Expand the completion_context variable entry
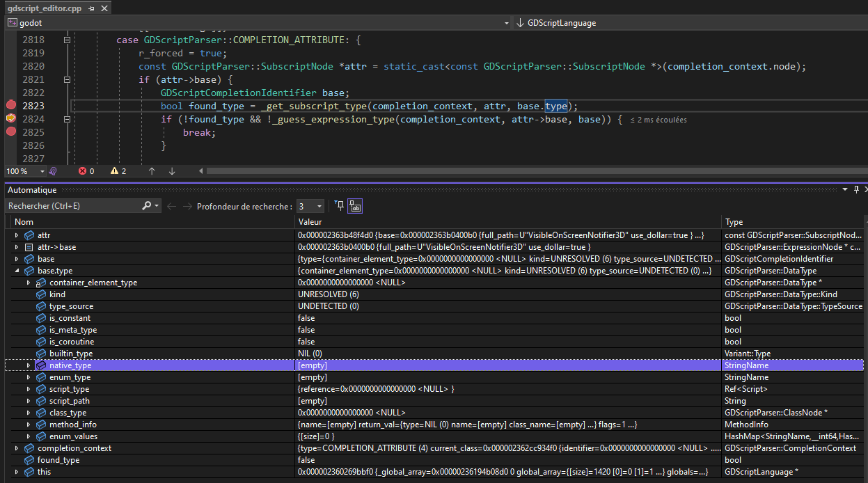This screenshot has width=868, height=483. coord(15,448)
